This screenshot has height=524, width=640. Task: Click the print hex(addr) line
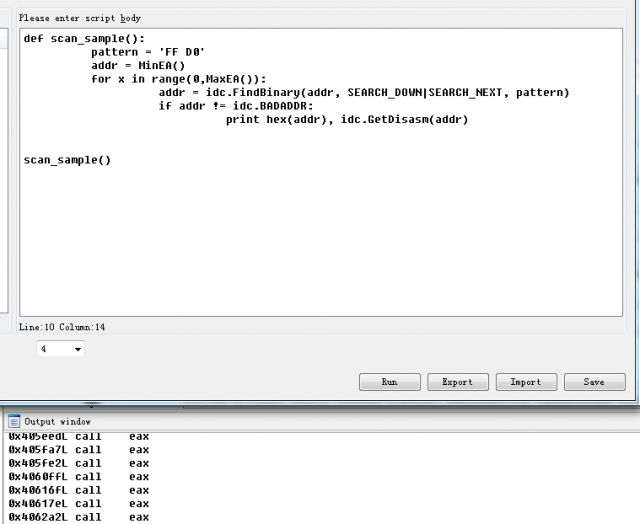click(346, 119)
